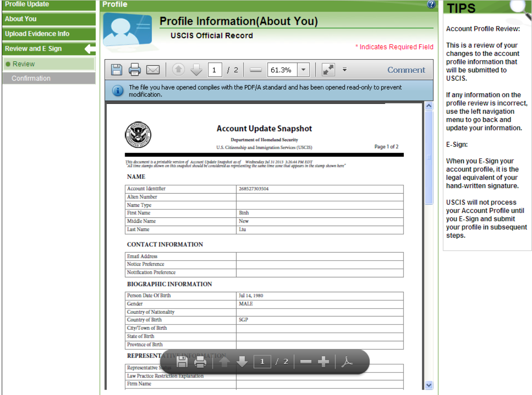Zoom out with floating toolbar minus
The width and height of the screenshot is (532, 395).
[306, 362]
